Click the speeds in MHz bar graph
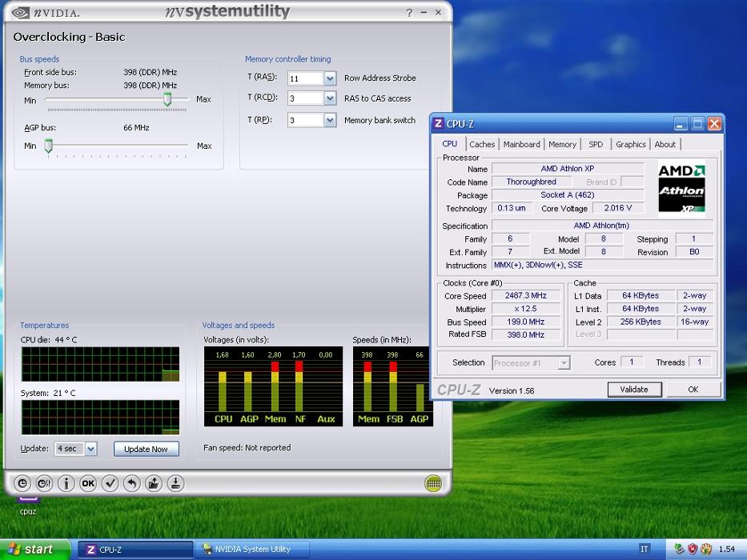The width and height of the screenshot is (747, 560). pyautogui.click(x=392, y=386)
